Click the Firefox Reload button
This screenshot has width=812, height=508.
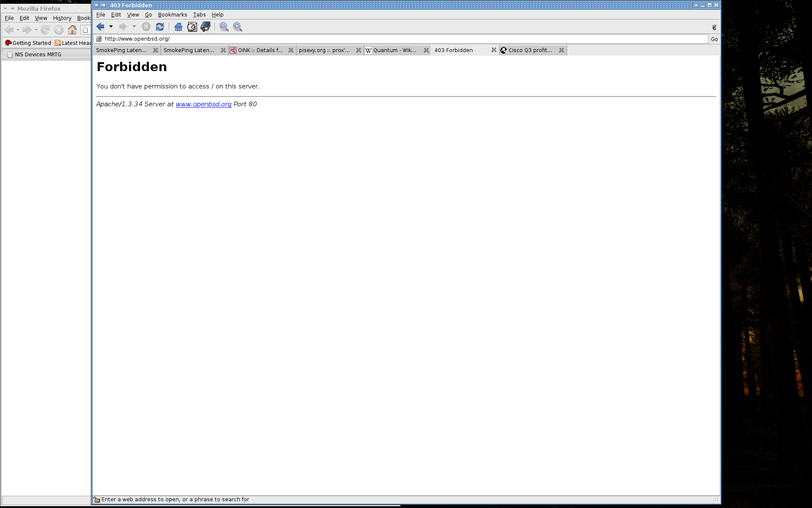pyautogui.click(x=45, y=30)
